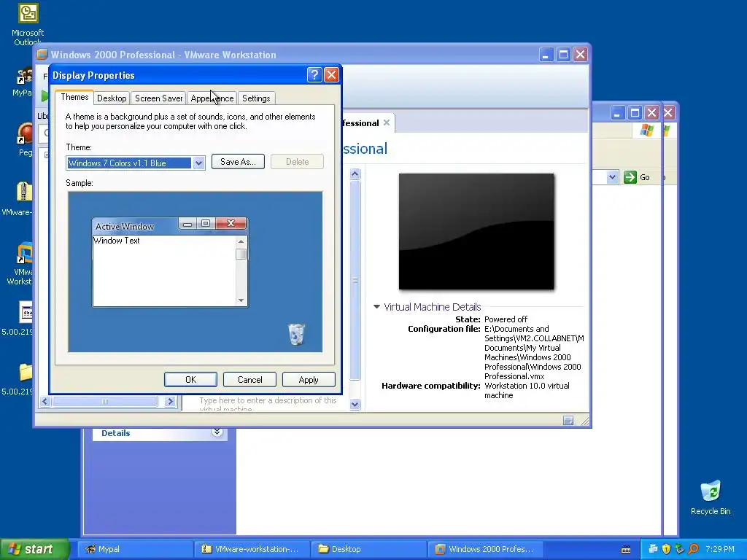Click the VMware status bar message icon
The height and width of the screenshot is (560, 747).
(x=568, y=421)
